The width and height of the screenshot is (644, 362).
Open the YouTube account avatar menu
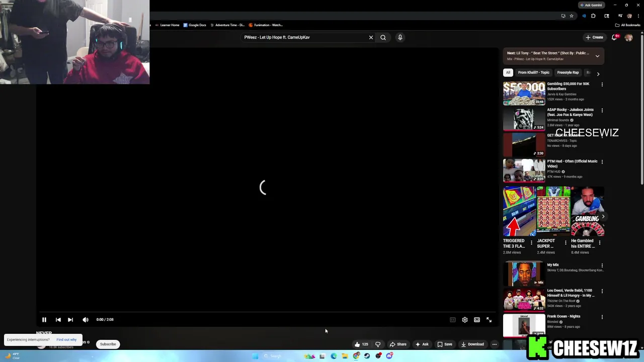coord(628,37)
